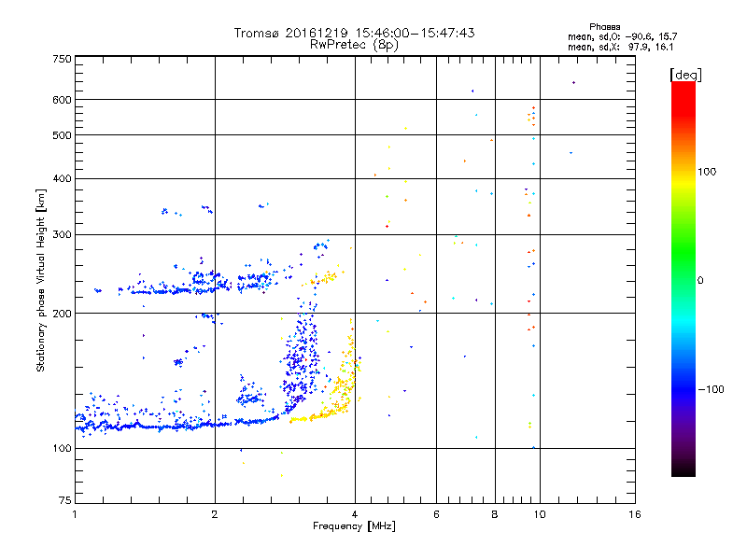This screenshot has width=747, height=560.
Task: Click the '1' frequency tick label
Action: (75, 514)
